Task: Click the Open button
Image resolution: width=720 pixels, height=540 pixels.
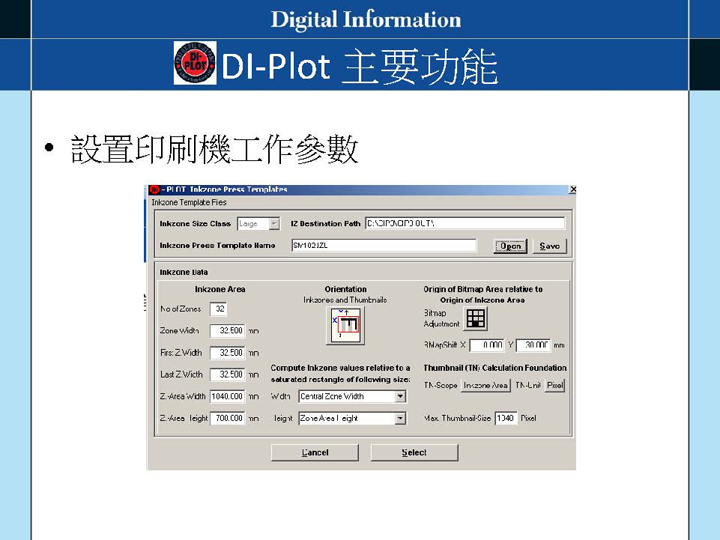Action: coord(510,246)
